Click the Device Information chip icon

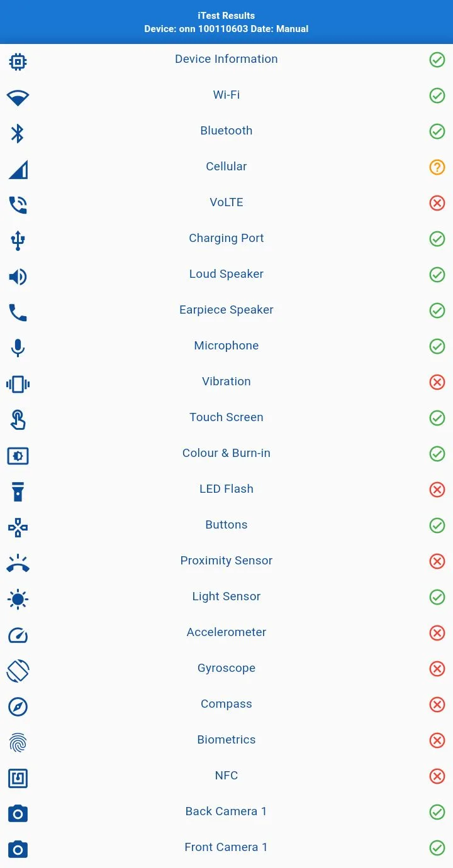coord(18,62)
